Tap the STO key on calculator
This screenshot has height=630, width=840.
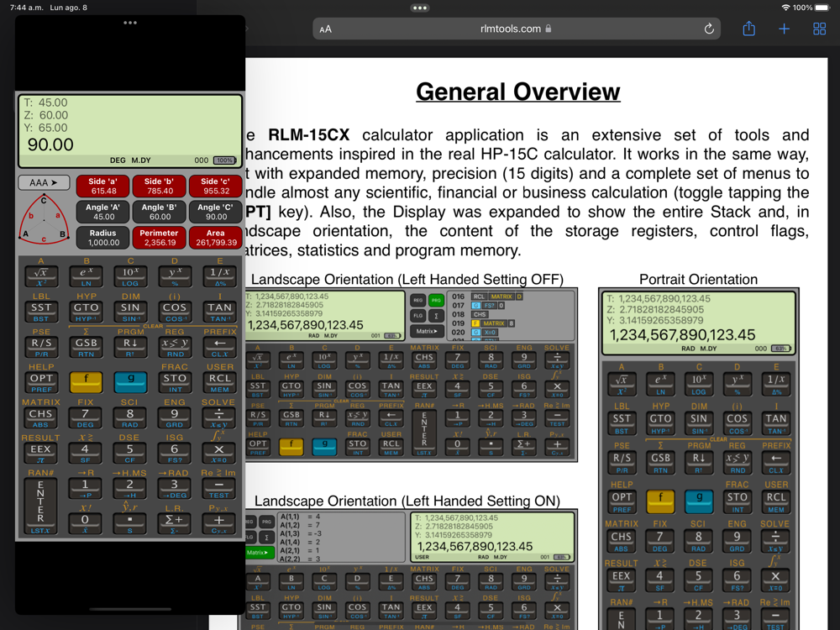click(x=175, y=382)
